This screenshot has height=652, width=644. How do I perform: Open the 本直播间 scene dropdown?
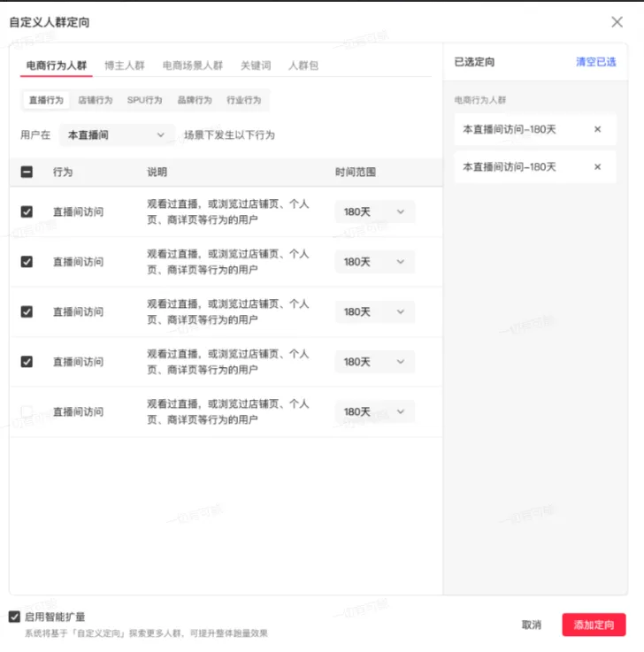117,135
